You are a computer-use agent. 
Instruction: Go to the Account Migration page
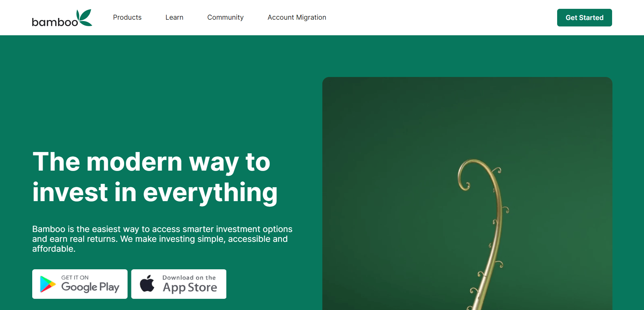coord(297,17)
